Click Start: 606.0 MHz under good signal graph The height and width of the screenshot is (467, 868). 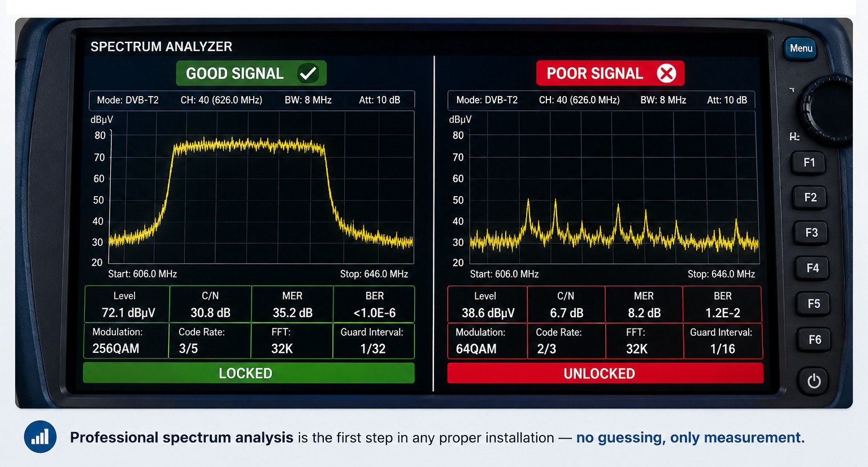tap(142, 274)
